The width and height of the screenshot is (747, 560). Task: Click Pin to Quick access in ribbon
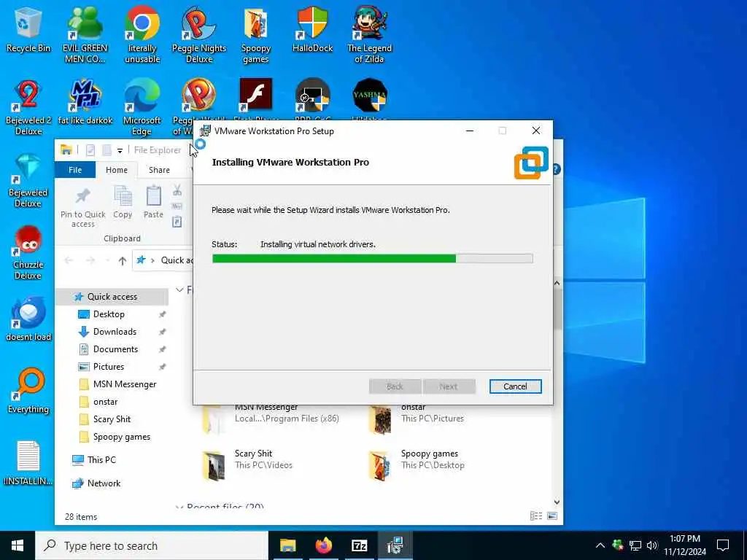click(x=83, y=208)
